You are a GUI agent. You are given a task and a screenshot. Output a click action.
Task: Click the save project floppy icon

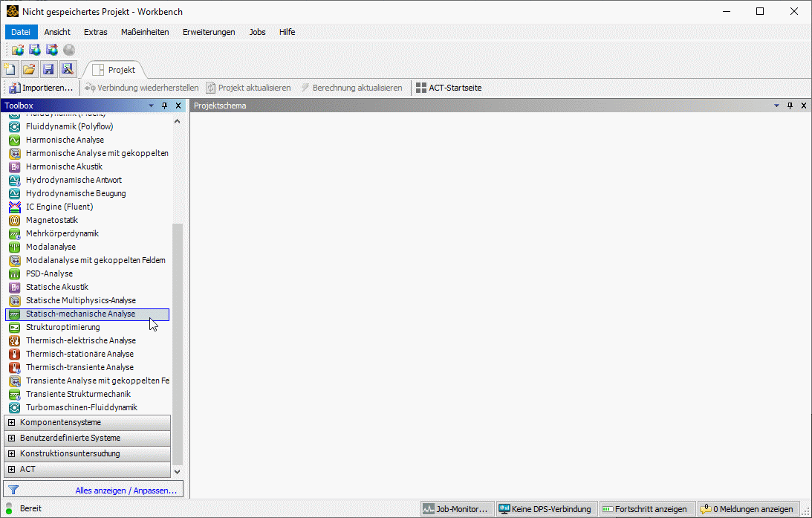pos(48,69)
